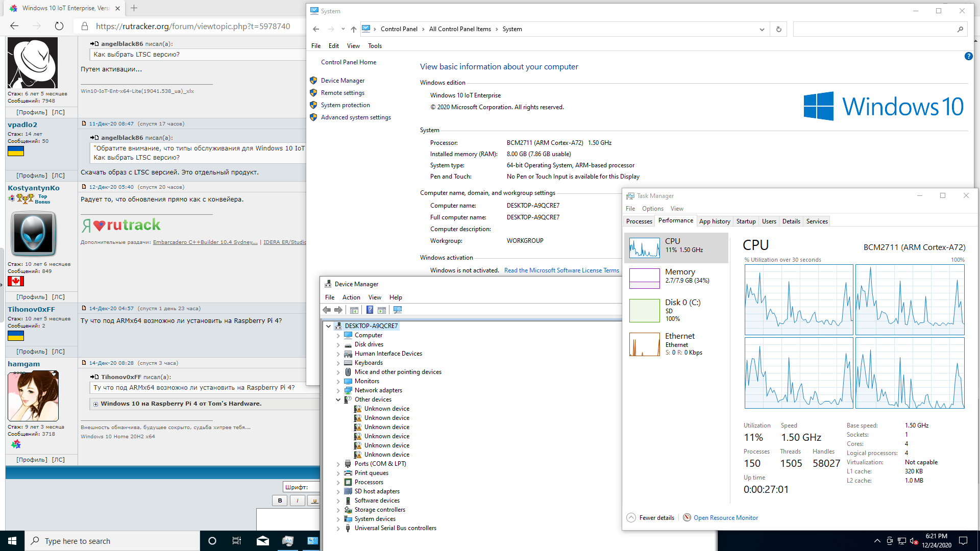Reload the rutracker browser page
The image size is (980, 551).
coord(59,26)
